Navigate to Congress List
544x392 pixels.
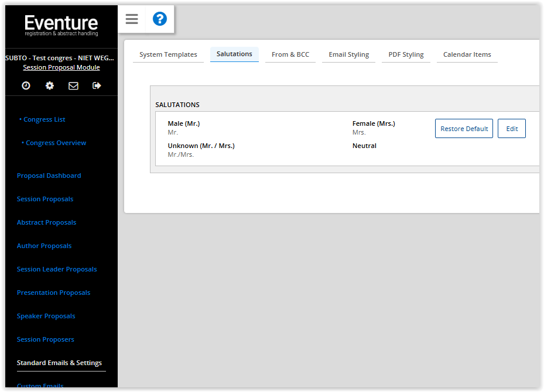tap(45, 119)
